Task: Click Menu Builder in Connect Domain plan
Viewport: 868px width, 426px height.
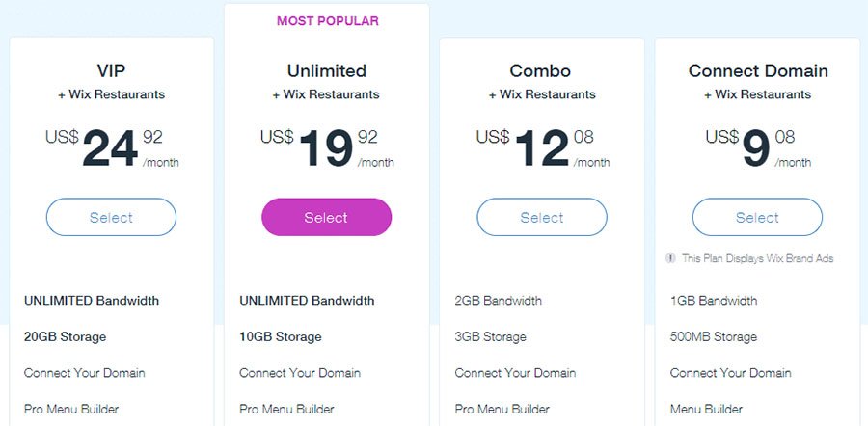Action: coord(707,409)
